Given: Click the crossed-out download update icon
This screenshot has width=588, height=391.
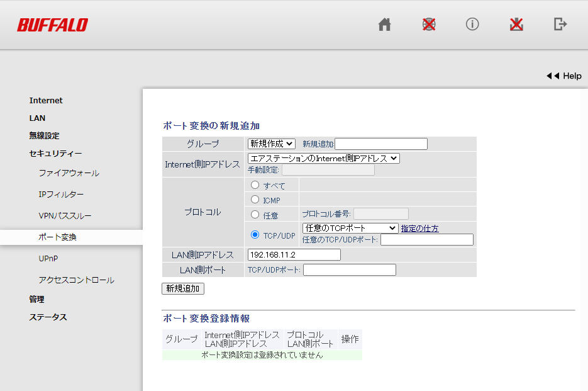Looking at the screenshot, I should 516,25.
